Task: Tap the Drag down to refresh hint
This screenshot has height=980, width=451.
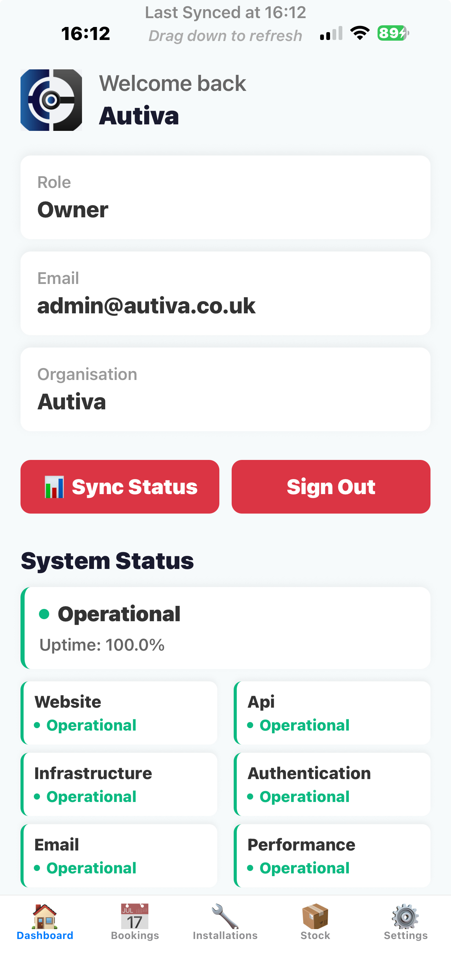Action: (225, 36)
